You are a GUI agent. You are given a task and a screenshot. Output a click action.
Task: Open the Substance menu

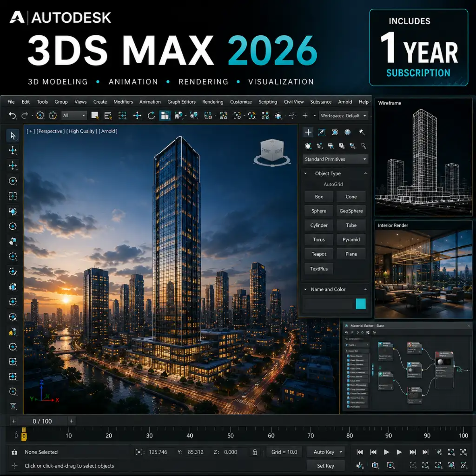321,102
